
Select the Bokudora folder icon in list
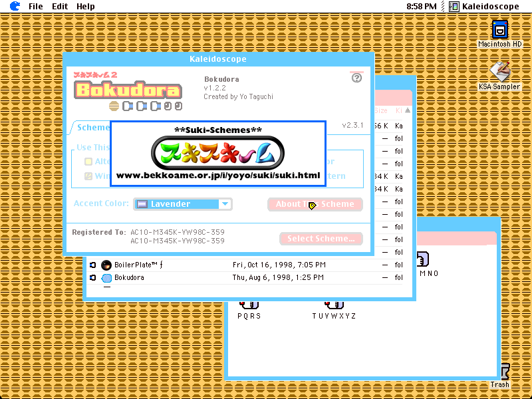(x=106, y=278)
